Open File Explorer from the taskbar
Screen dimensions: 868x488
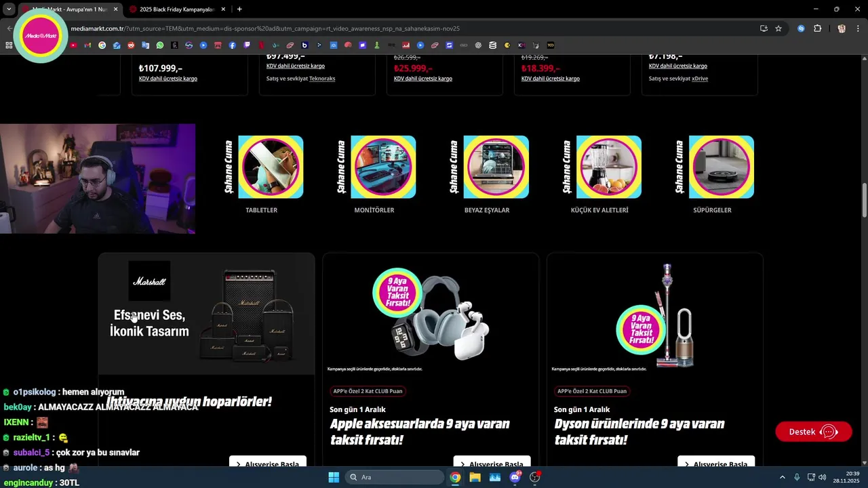[475, 477]
